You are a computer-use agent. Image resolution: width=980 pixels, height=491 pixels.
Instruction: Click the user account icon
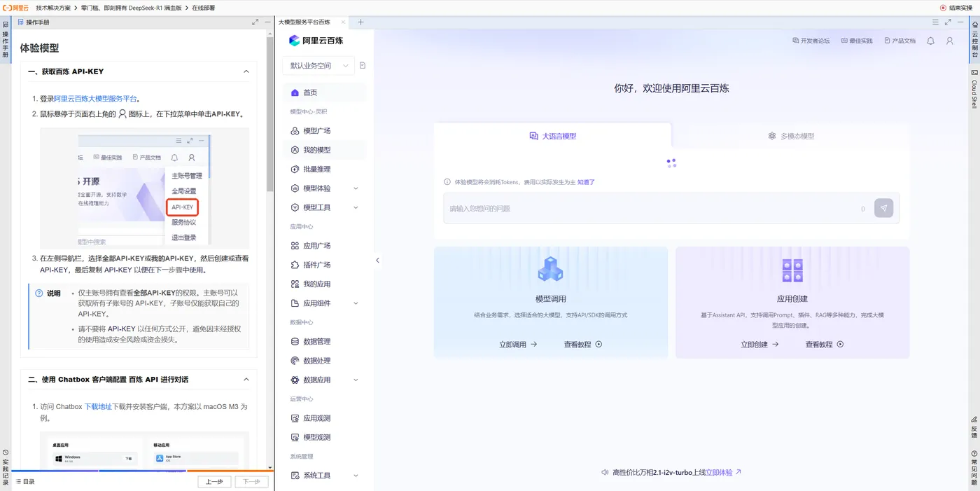[x=950, y=41]
